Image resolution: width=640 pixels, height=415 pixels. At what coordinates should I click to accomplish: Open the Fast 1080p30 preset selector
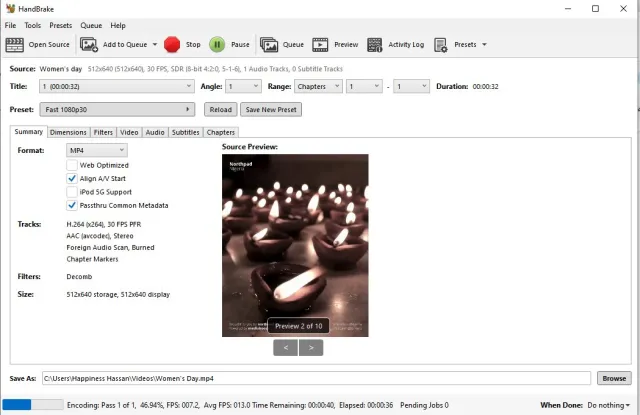(117, 109)
